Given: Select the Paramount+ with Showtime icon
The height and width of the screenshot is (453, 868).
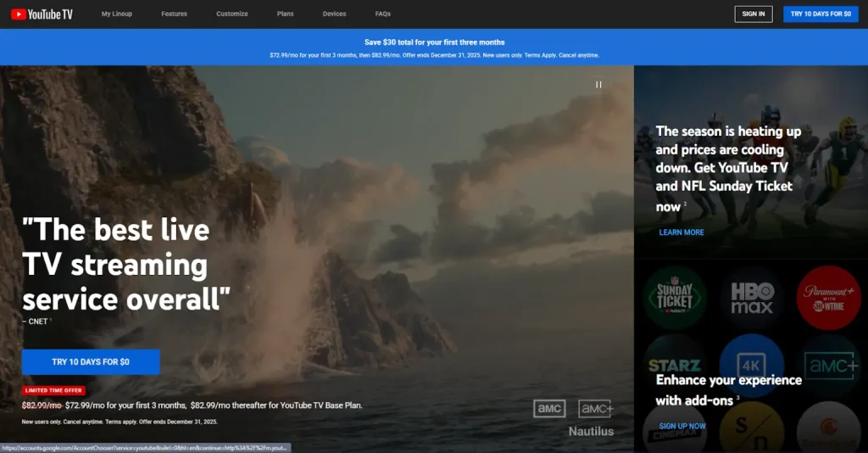Looking at the screenshot, I should [x=829, y=298].
